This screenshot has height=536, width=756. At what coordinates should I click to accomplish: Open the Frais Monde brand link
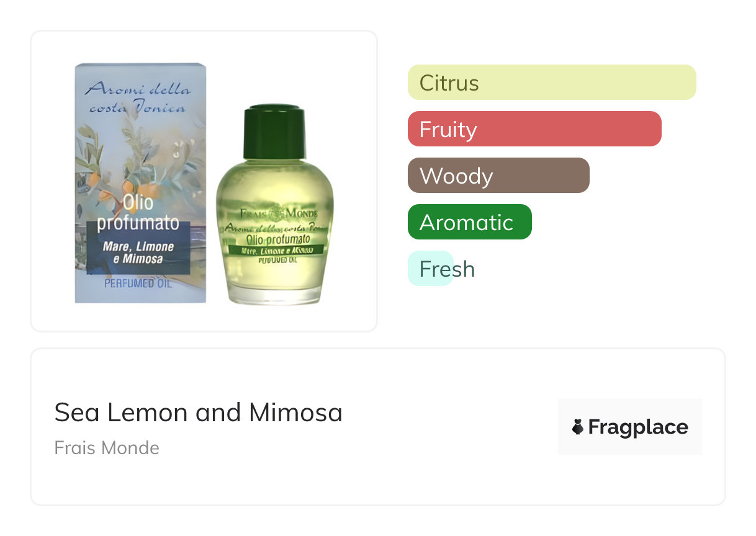[107, 448]
